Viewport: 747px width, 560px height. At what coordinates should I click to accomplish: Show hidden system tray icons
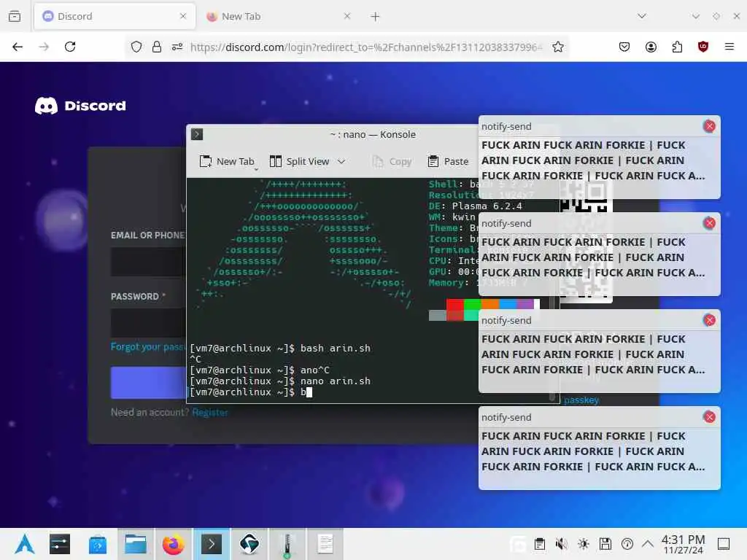click(648, 543)
